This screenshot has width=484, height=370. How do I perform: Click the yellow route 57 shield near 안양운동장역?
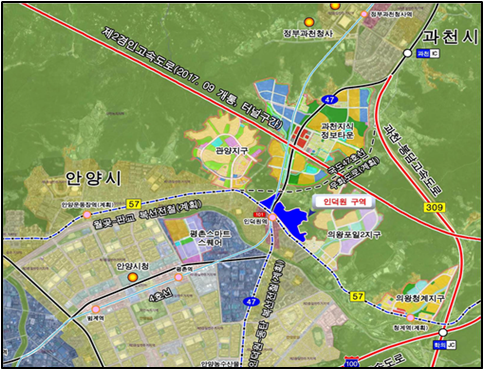(x=134, y=204)
